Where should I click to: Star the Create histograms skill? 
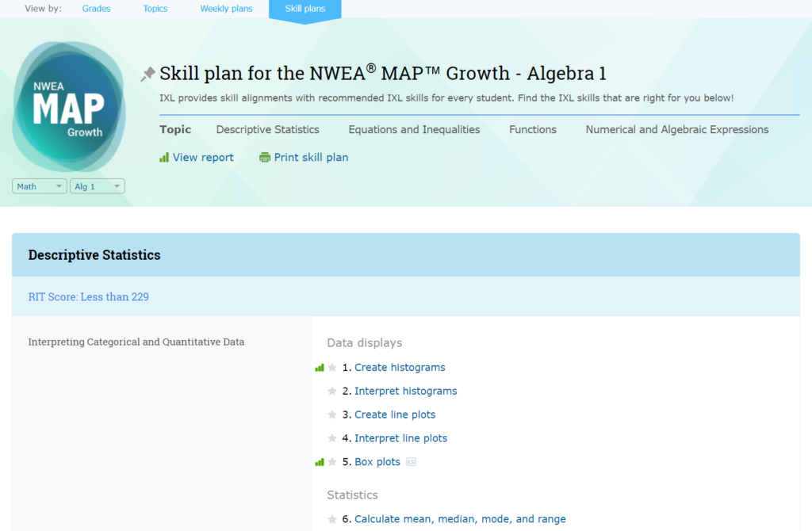333,368
